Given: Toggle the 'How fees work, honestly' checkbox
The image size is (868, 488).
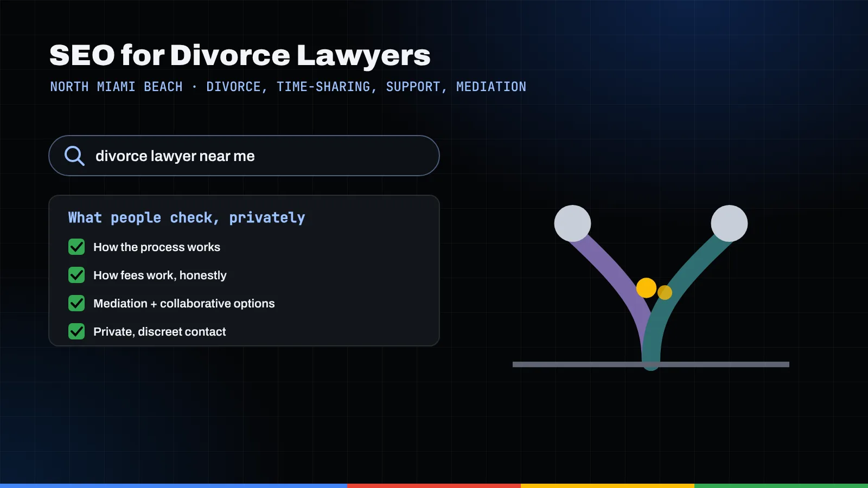Looking at the screenshot, I should tap(76, 275).
